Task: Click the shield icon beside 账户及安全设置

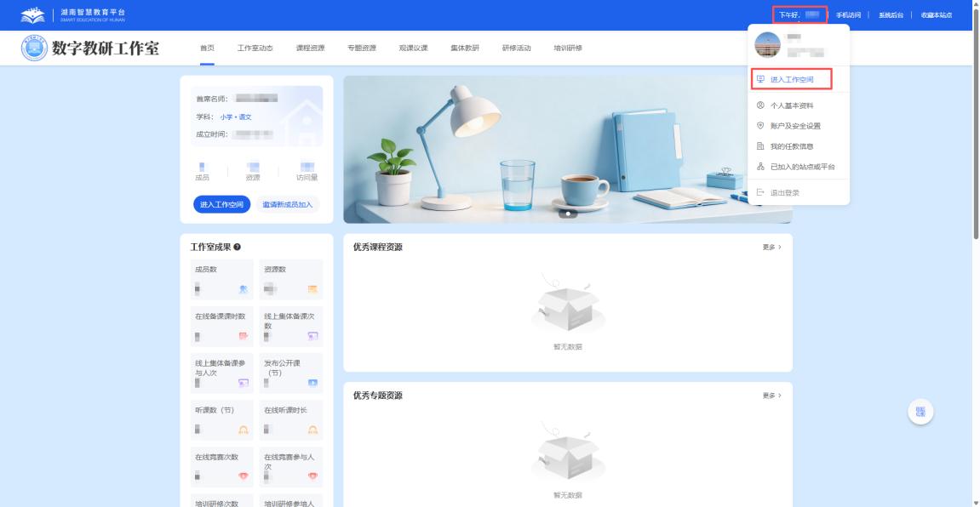Action: click(760, 126)
